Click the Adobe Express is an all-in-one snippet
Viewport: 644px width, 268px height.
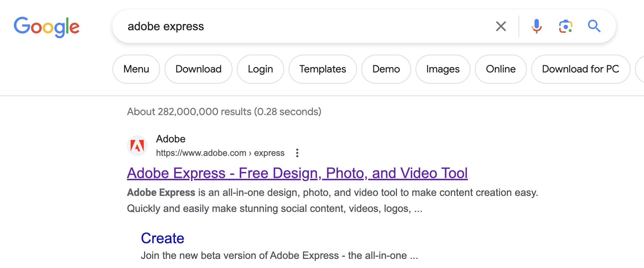point(333,200)
